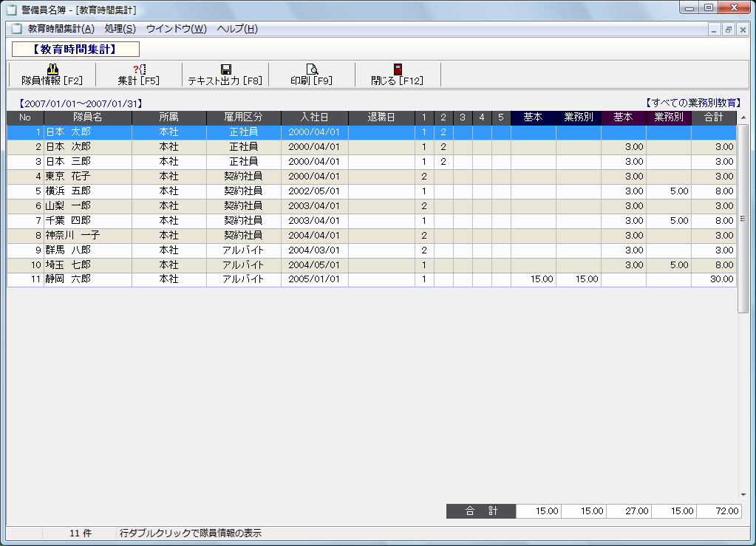Click the app icon in title bar
The image size is (756, 546).
point(11,10)
